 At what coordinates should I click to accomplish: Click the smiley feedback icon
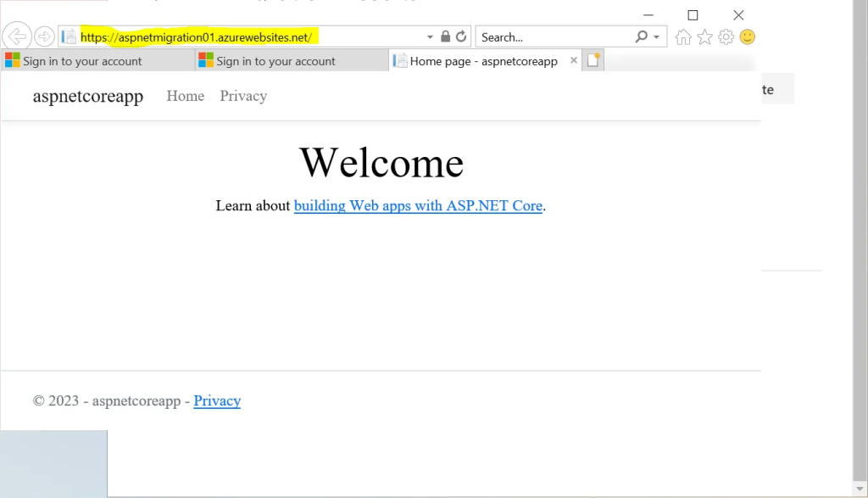[x=746, y=36]
